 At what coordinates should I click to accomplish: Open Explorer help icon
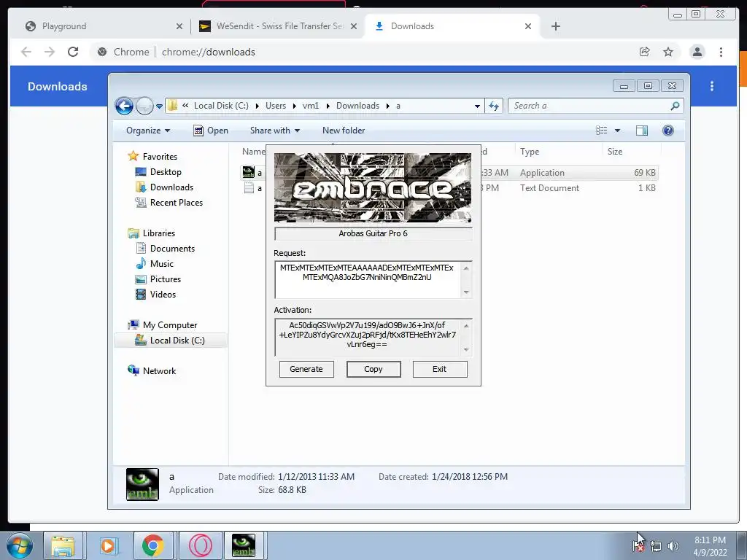coord(668,131)
